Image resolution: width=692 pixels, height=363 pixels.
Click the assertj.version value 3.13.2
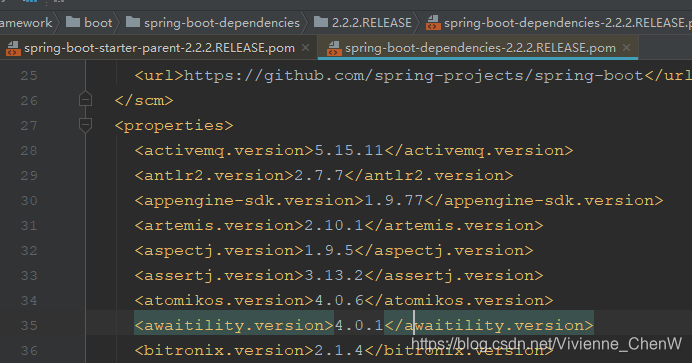[334, 276]
